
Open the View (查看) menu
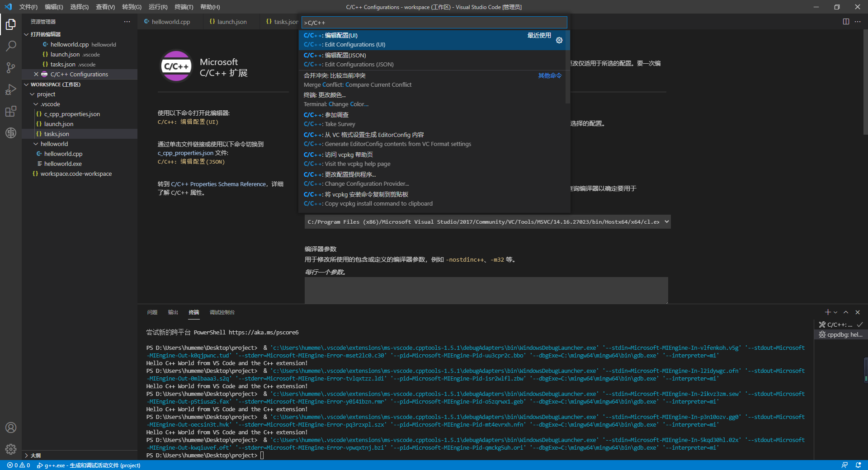pos(105,7)
